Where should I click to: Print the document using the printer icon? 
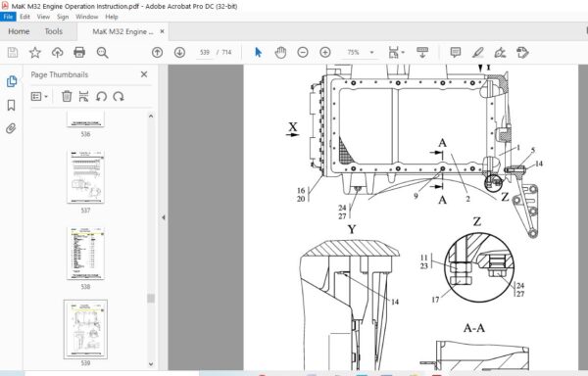click(79, 53)
